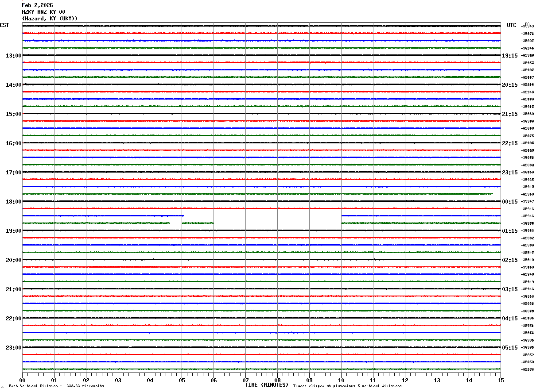
Task: Click the 23:00 CST time label
Action: [x=13, y=348]
